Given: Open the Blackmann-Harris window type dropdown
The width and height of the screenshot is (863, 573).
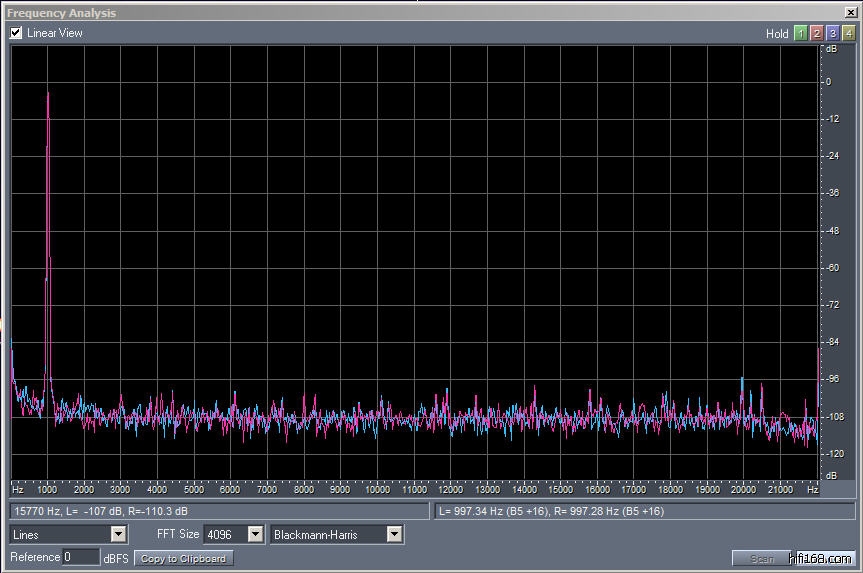Looking at the screenshot, I should pyautogui.click(x=394, y=535).
